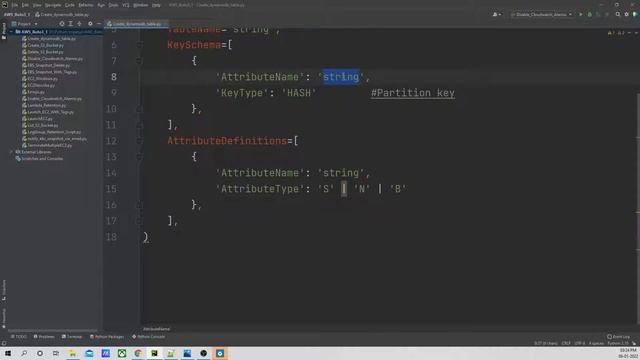Open the TODO tool window
This screenshot has height=360, width=640.
[x=18, y=337]
